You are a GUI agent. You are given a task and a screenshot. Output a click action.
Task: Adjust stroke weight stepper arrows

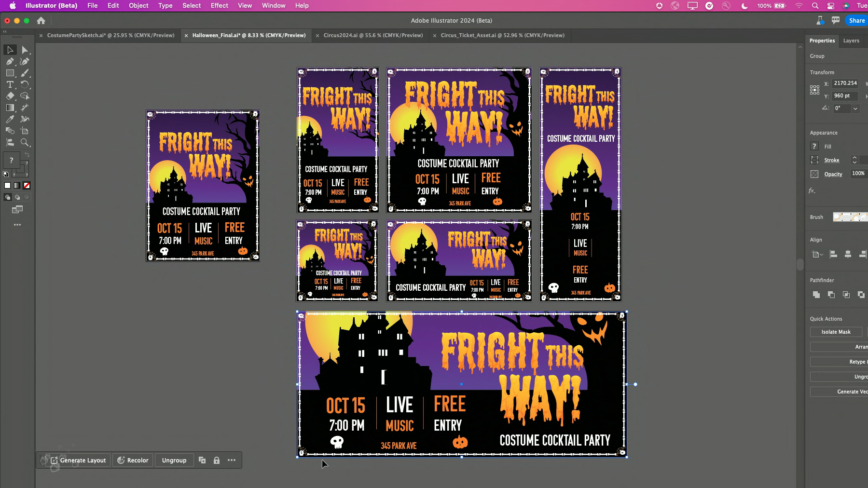(854, 160)
